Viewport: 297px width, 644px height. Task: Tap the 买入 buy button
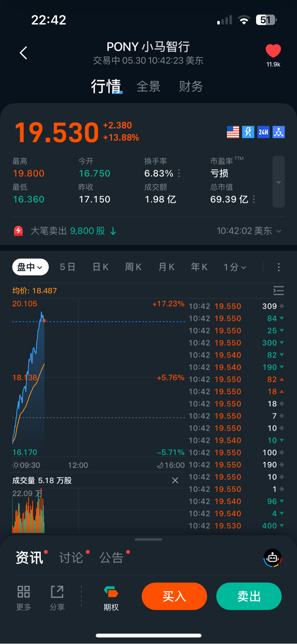pos(174,596)
